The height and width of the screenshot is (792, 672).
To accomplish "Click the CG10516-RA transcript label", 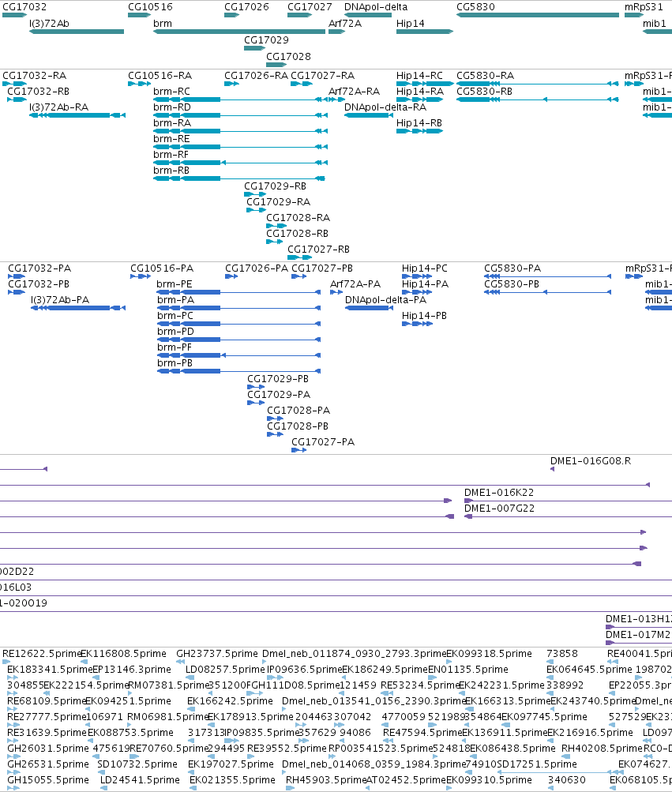I will [x=160, y=76].
